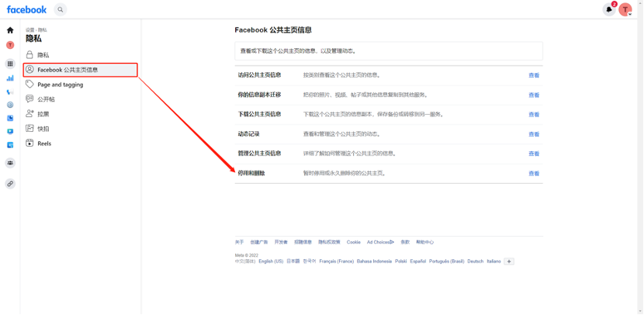644x315 pixels.
Task: Open the insights bar chart icon
Action: point(10,78)
